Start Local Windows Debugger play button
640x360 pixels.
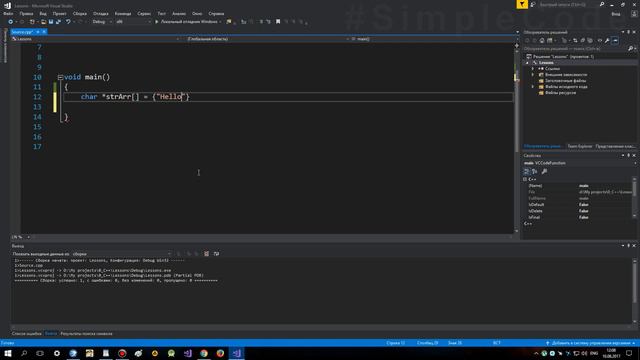(156, 22)
